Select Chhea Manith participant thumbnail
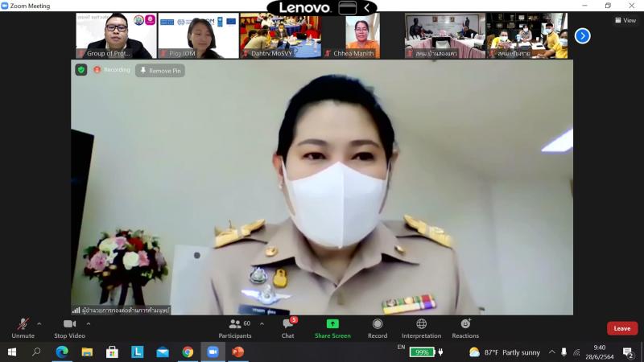 [363, 35]
